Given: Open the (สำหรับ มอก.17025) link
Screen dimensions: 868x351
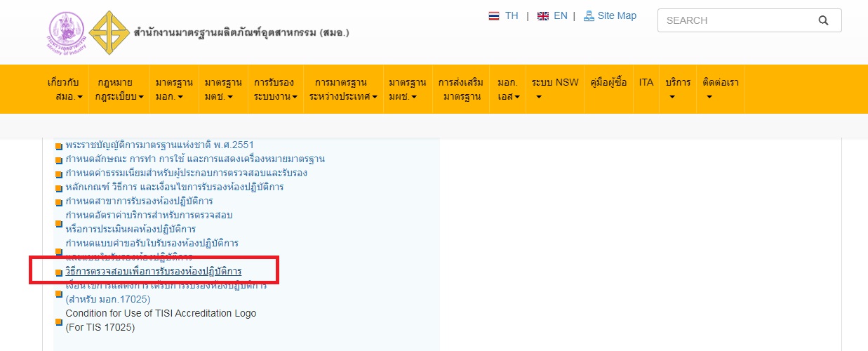Looking at the screenshot, I should pos(107,299).
